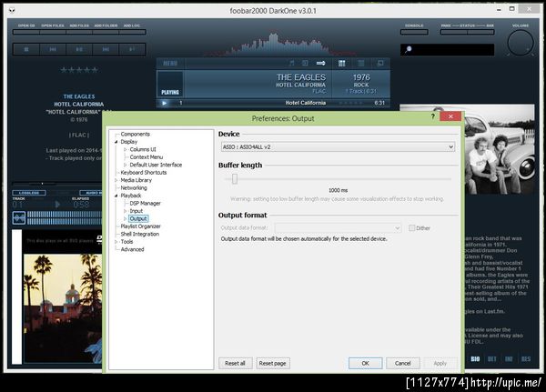Click the Volume knob
Viewport: 546px width, 392px height.
pos(521,43)
